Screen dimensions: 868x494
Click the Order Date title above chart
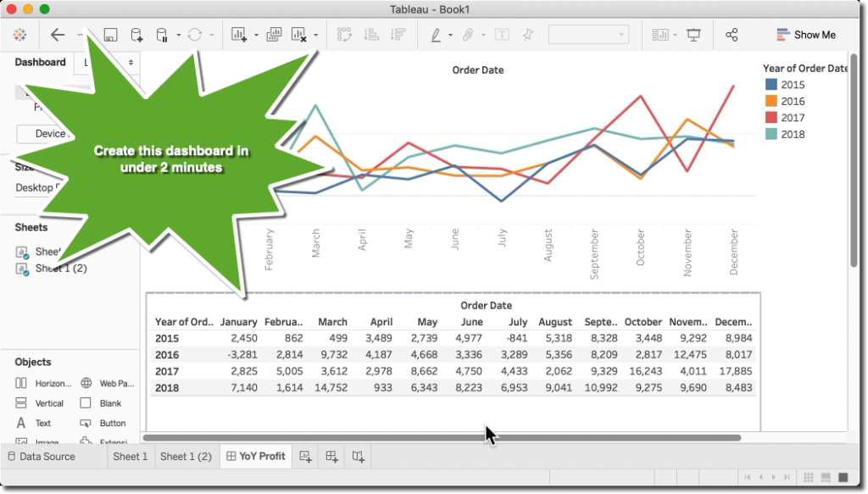pyautogui.click(x=478, y=70)
